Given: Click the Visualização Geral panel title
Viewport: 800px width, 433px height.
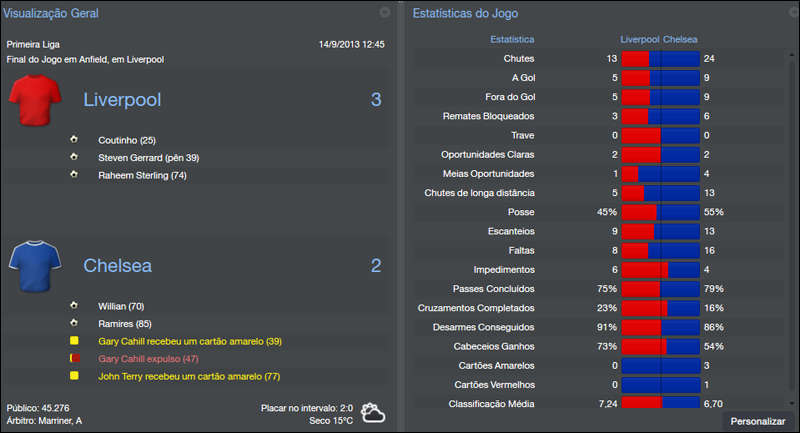Looking at the screenshot, I should pos(50,13).
